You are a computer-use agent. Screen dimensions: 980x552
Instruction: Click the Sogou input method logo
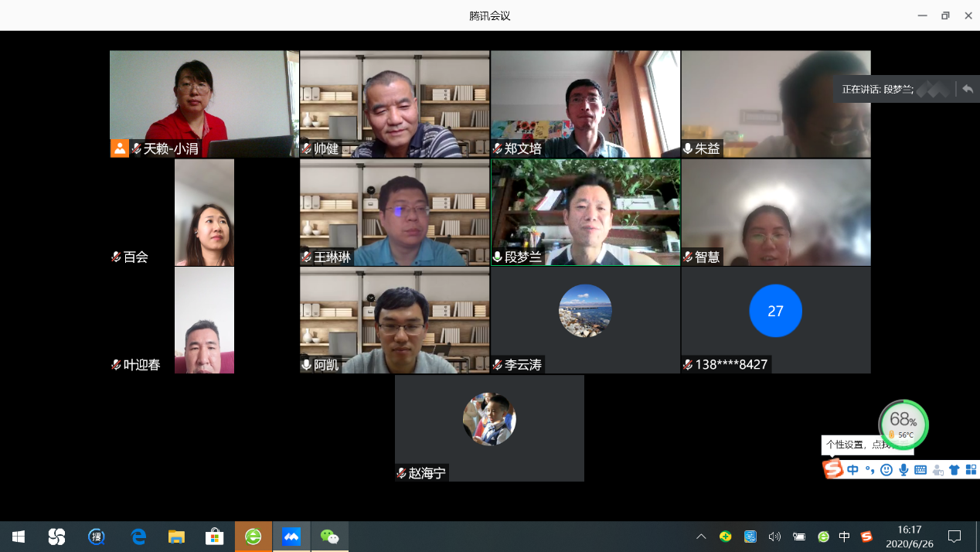point(832,469)
